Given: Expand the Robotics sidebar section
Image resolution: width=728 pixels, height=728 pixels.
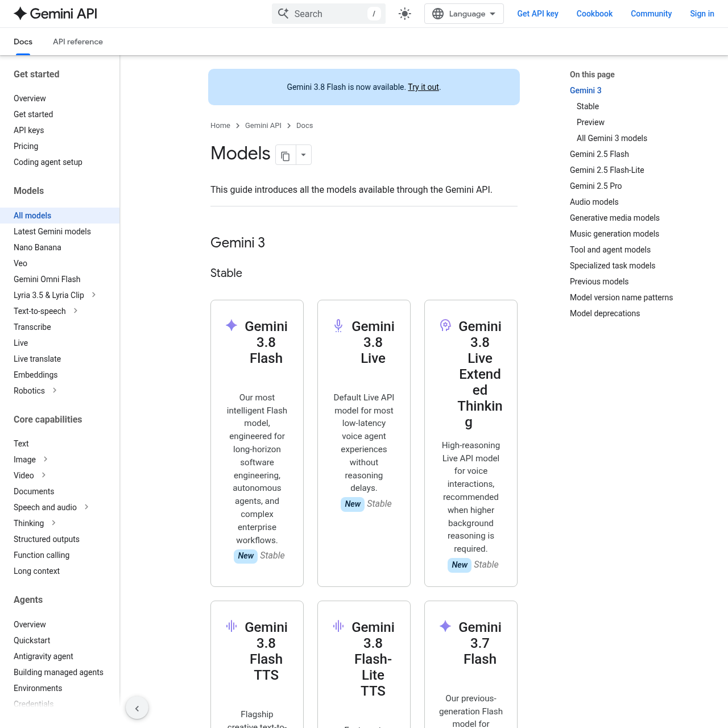Looking at the screenshot, I should point(55,390).
